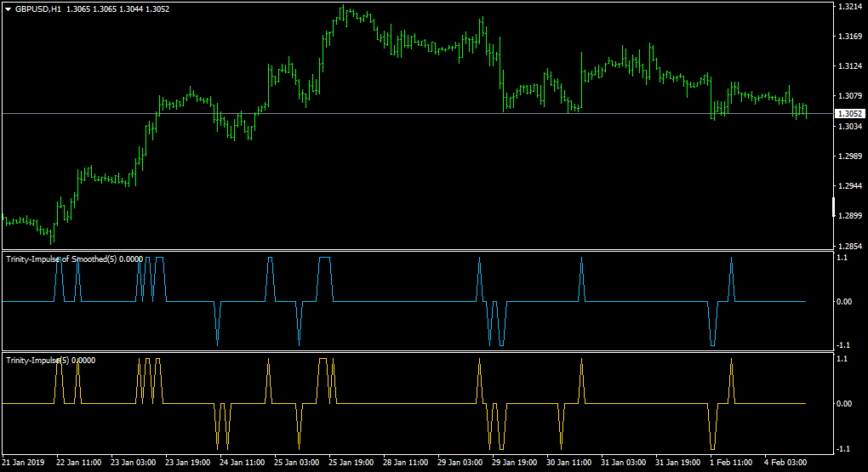The width and height of the screenshot is (868, 472).
Task: Click the 30 Jan 11:00 time label
Action: tap(569, 462)
